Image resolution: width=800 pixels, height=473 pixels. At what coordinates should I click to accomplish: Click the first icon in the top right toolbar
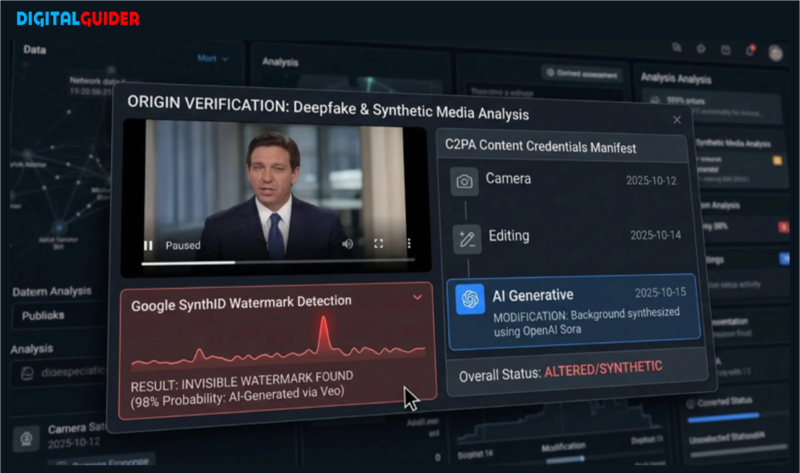tap(677, 47)
